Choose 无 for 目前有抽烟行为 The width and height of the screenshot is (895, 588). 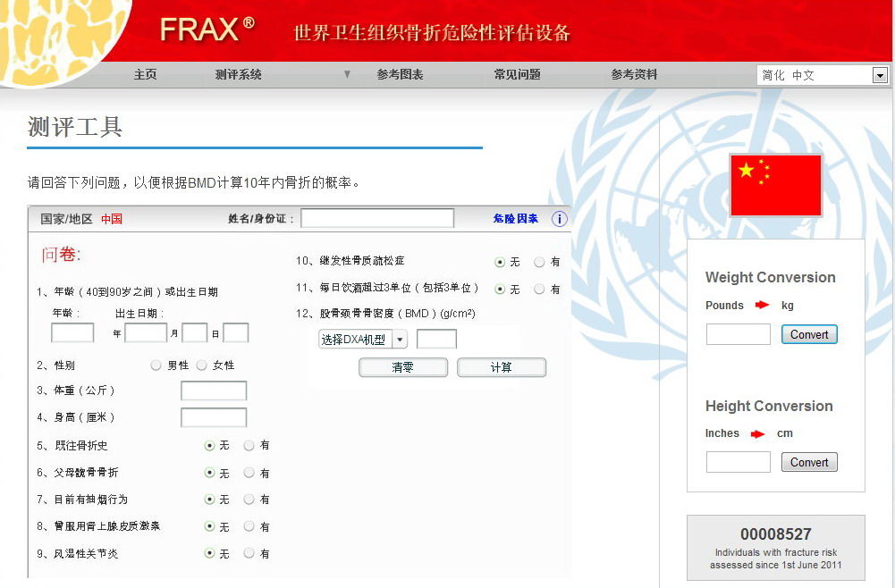209,499
